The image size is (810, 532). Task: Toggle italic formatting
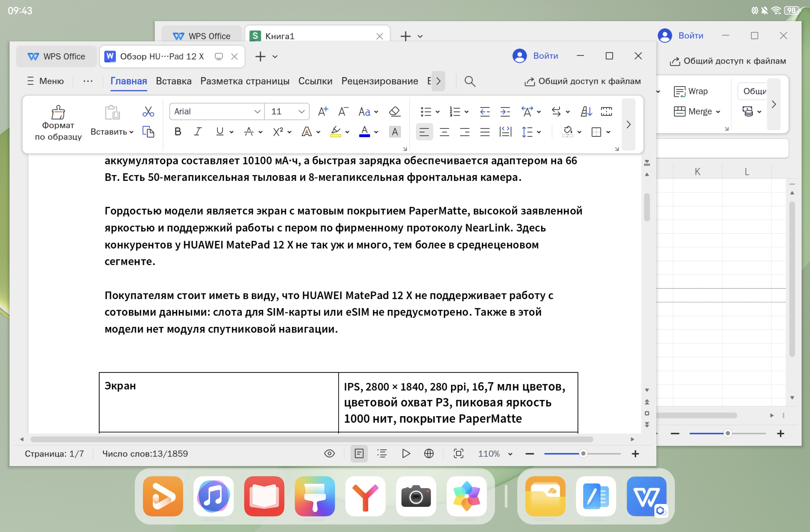198,132
